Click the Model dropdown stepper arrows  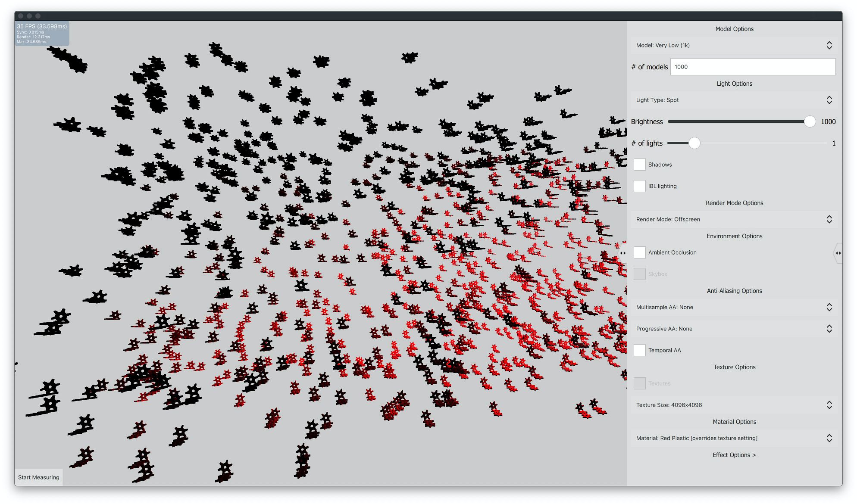(829, 45)
